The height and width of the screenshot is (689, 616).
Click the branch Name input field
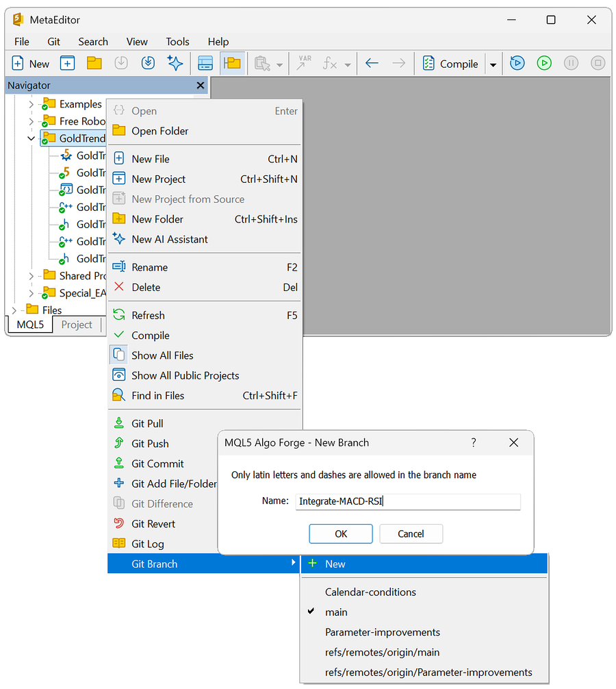tap(408, 501)
